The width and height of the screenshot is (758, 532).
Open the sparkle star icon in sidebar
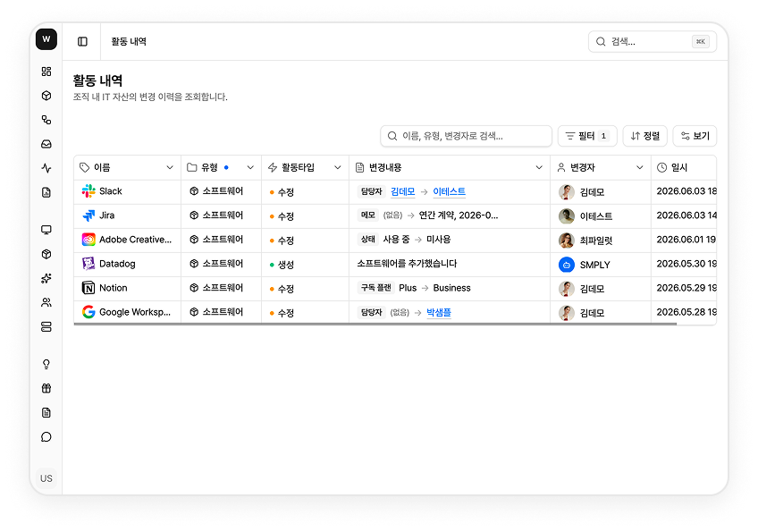tap(46, 278)
